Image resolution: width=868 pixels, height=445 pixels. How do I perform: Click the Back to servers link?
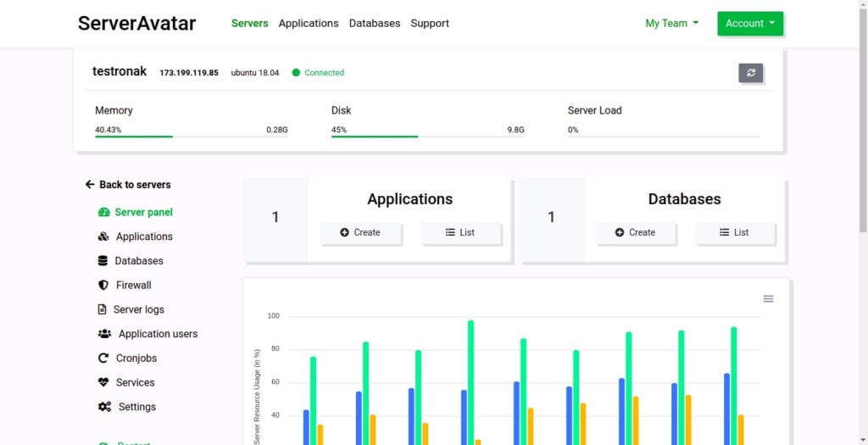(128, 184)
